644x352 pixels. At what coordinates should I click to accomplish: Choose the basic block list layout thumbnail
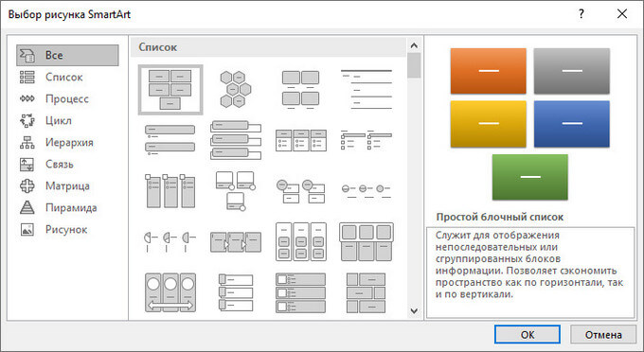pos(170,90)
